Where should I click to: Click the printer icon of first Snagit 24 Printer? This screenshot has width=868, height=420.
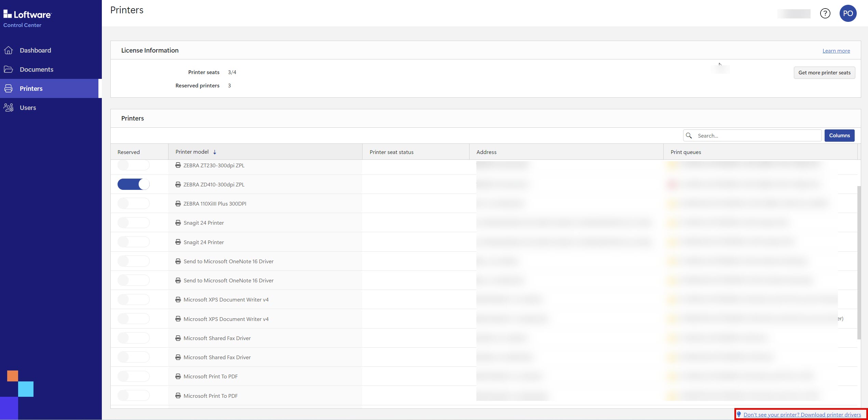(178, 223)
